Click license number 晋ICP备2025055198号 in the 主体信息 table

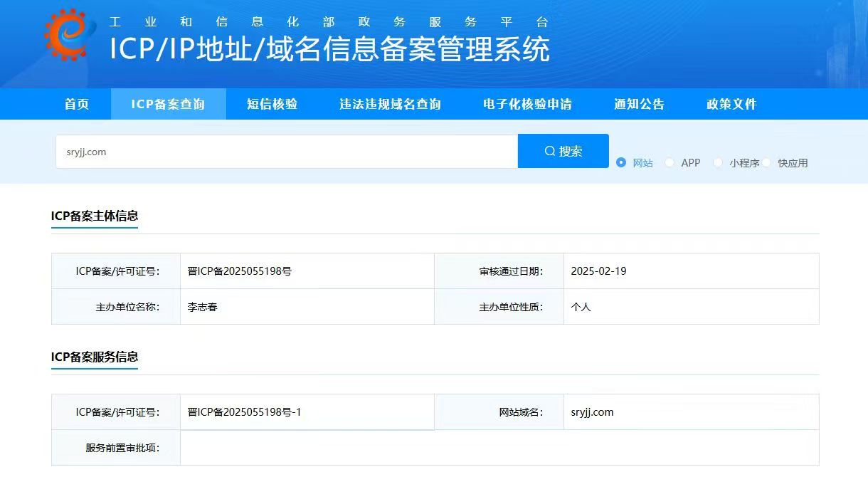240,271
